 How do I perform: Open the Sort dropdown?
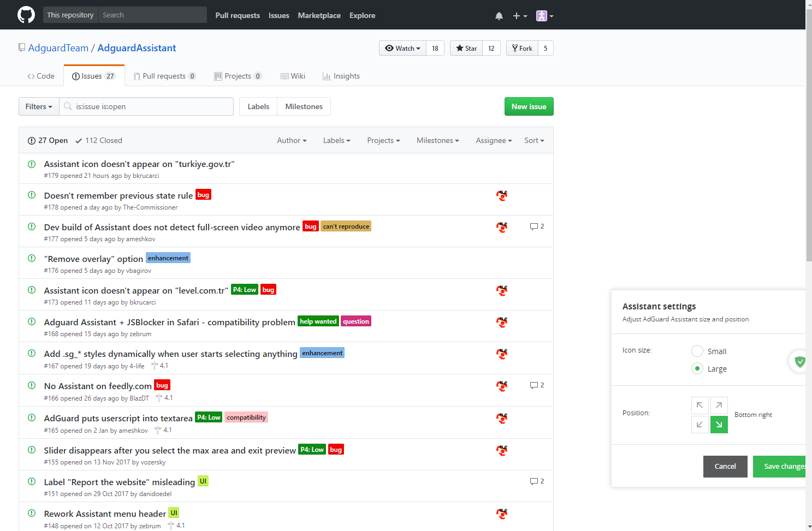[534, 140]
